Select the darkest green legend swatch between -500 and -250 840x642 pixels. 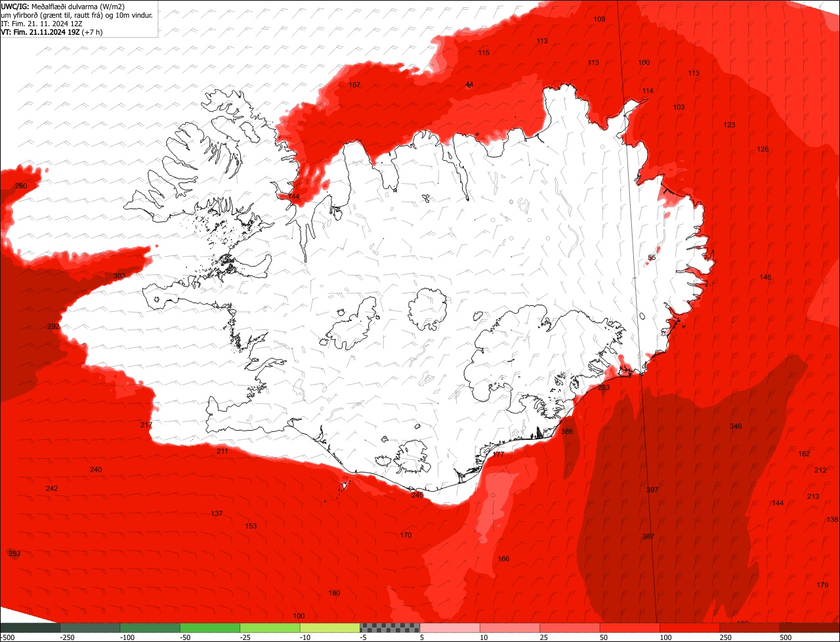[30, 628]
